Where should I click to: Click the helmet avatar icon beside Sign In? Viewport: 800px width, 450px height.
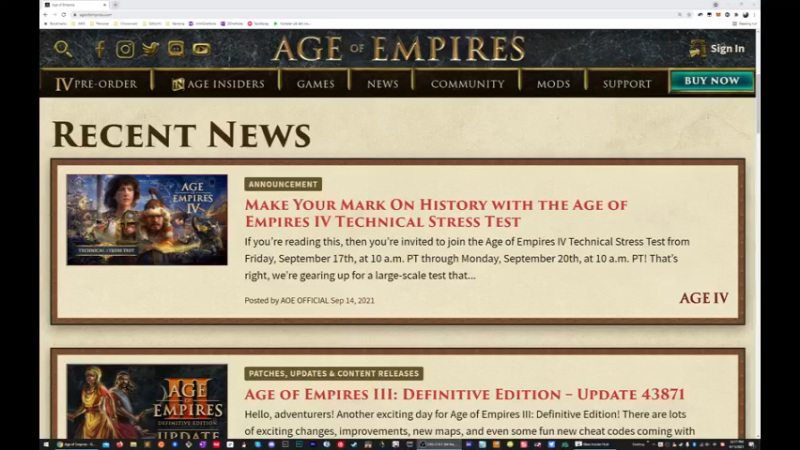(697, 48)
